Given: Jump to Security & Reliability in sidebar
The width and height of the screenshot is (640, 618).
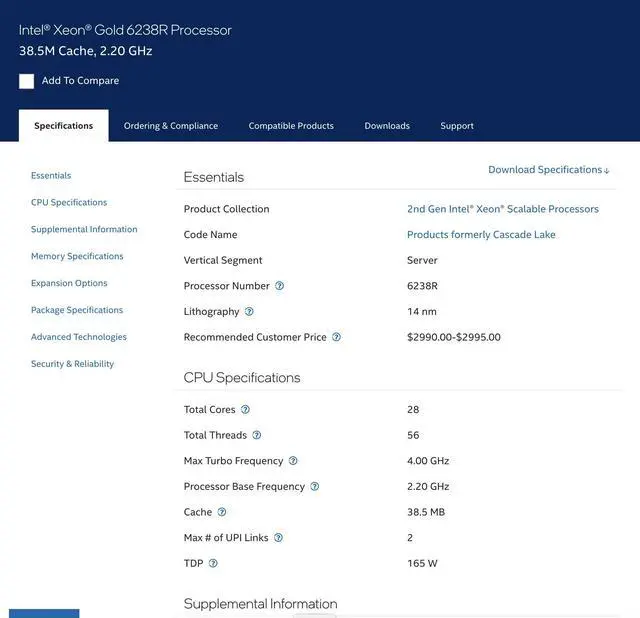Looking at the screenshot, I should (72, 364).
